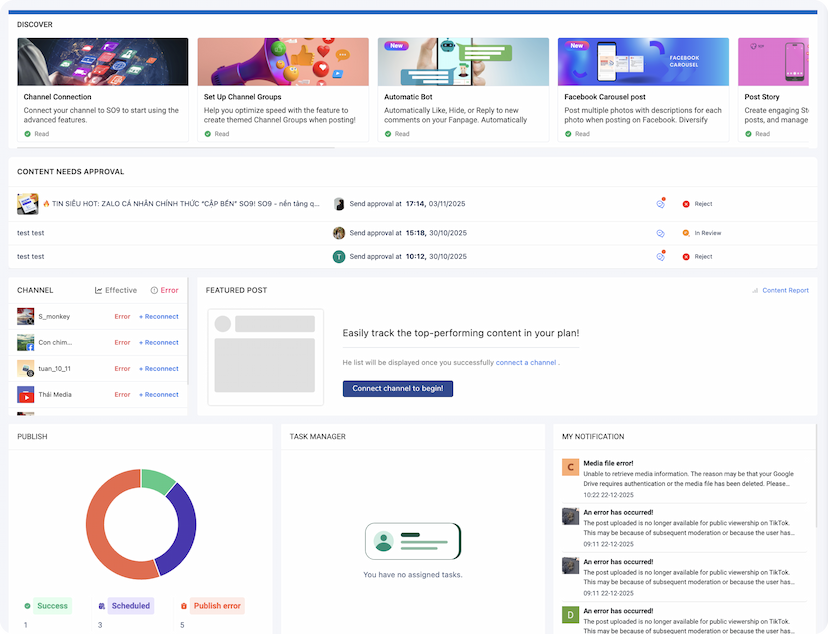828x634 pixels.
Task: Reconnect the Con chim channel
Action: click(159, 343)
